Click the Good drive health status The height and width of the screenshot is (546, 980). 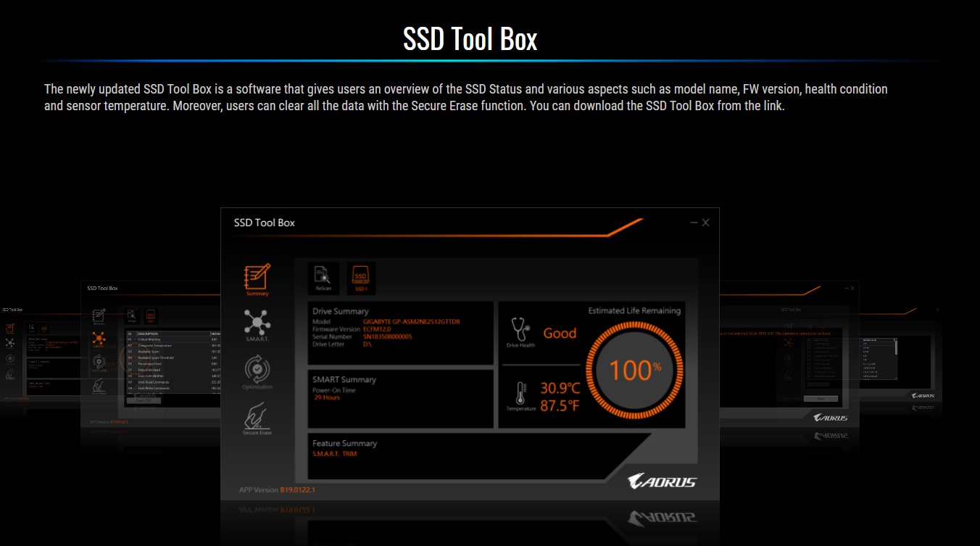coord(560,334)
